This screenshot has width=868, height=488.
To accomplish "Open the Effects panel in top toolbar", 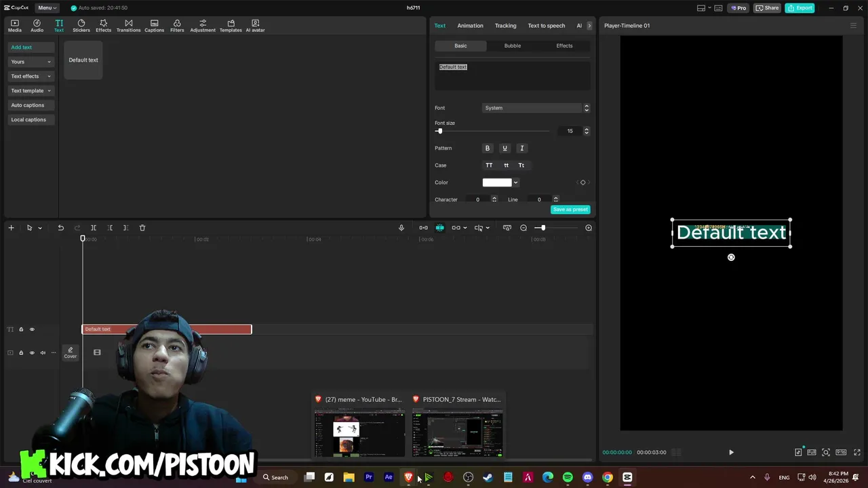I will [103, 26].
